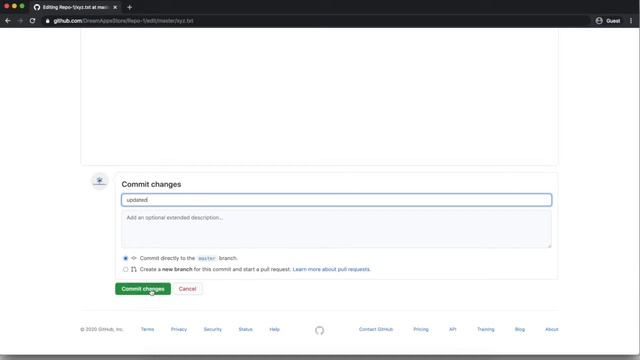Click the commit message field containing 'updated'
Image resolution: width=640 pixels, height=360 pixels.
click(x=336, y=200)
